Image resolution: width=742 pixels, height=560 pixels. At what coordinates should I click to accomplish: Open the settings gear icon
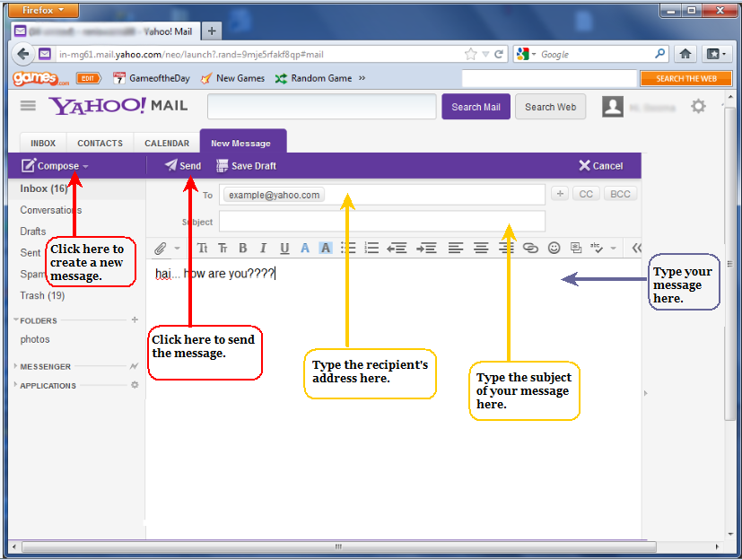[698, 106]
